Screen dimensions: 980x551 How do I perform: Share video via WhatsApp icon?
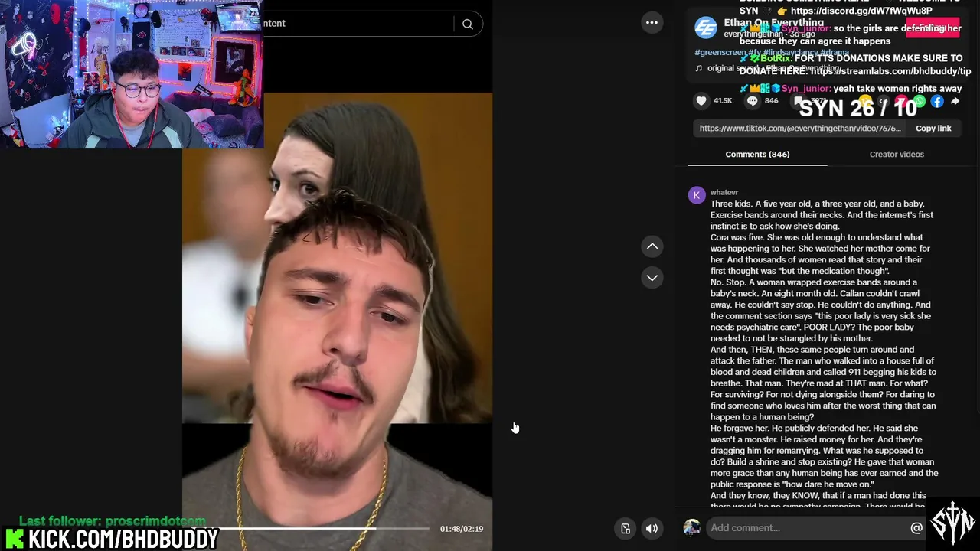point(920,102)
